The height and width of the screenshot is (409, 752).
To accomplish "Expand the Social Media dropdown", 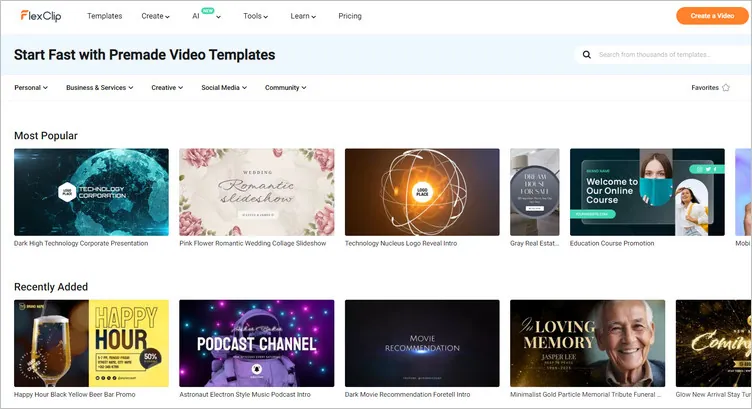I will coord(224,88).
